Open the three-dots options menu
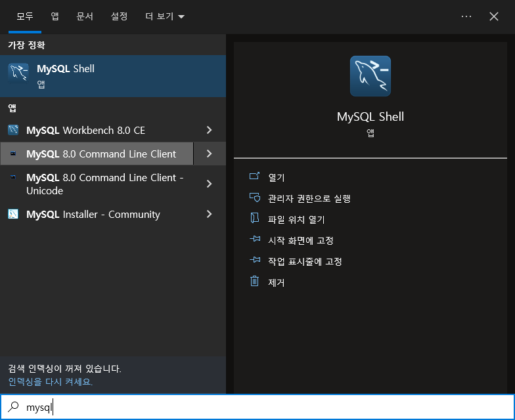Viewport: 515px width, 420px height. tap(466, 16)
